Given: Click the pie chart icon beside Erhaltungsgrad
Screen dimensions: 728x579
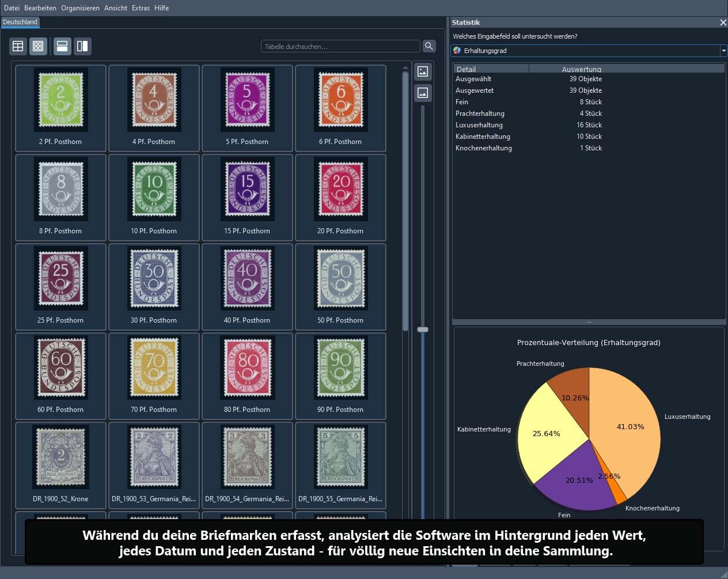Looking at the screenshot, I should (x=457, y=51).
